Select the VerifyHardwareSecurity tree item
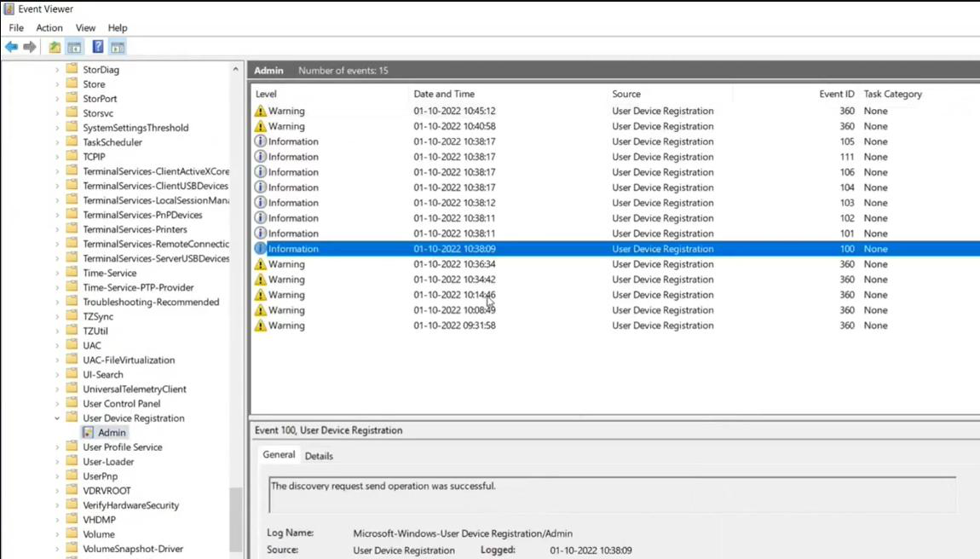Screen dimensions: 980x559 click(x=130, y=505)
